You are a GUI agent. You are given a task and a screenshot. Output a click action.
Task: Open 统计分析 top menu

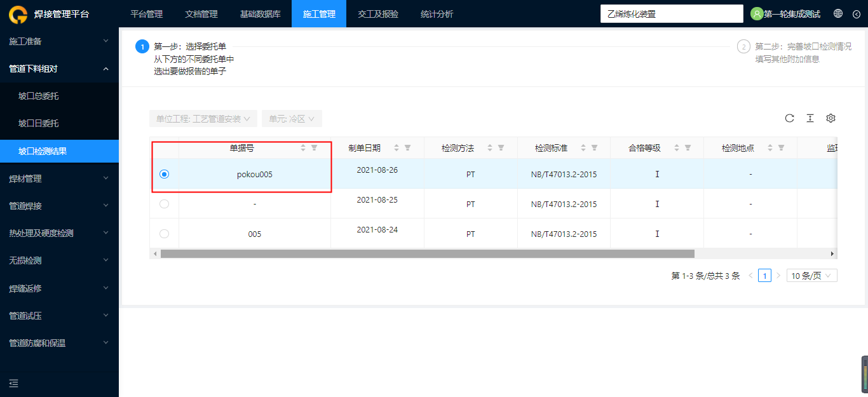pyautogui.click(x=437, y=14)
